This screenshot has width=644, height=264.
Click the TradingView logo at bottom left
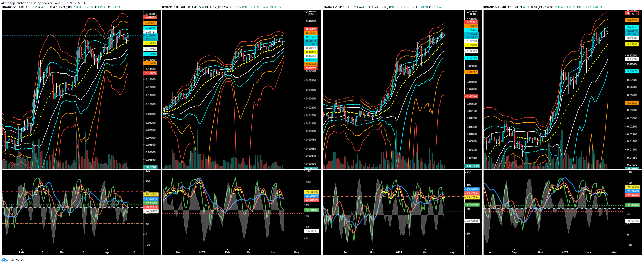pyautogui.click(x=13, y=260)
